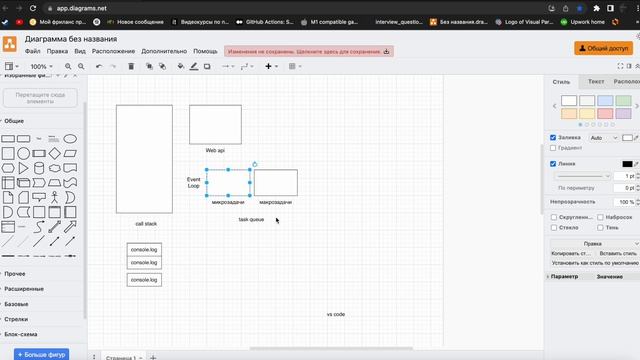640x360 pixels.
Task: Click the Общий доступ share button
Action: pyautogui.click(x=604, y=48)
